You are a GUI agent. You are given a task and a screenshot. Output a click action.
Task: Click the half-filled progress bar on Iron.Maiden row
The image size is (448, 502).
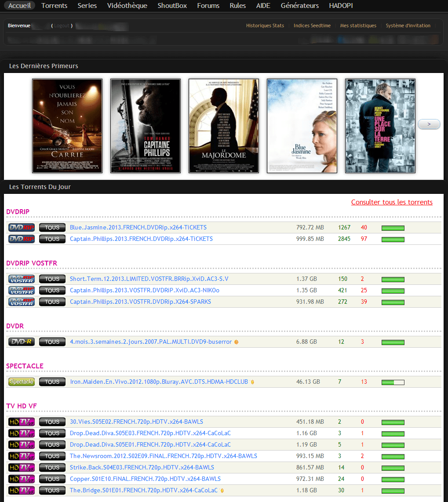pyautogui.click(x=393, y=382)
